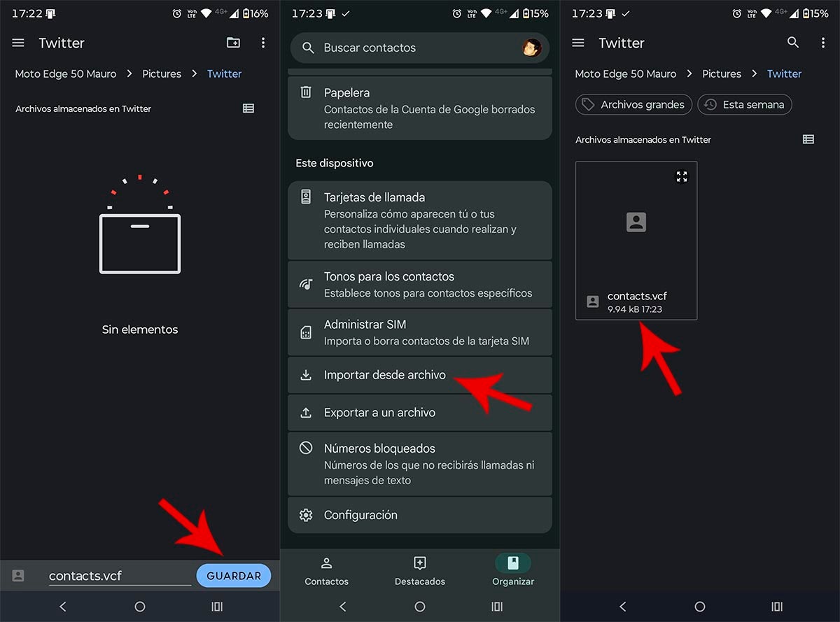Switch to Contactos tab
Image resolution: width=840 pixels, height=622 pixels.
326,571
